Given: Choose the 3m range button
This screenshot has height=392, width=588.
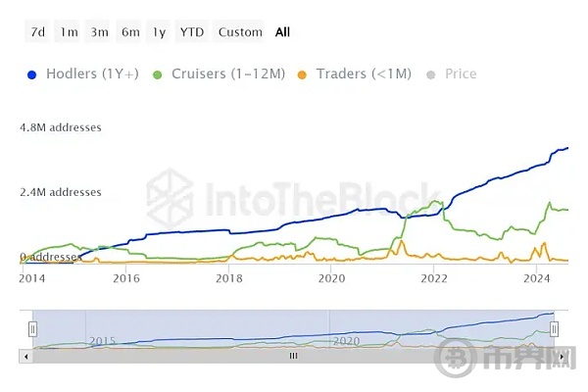Looking at the screenshot, I should pyautogui.click(x=99, y=31).
